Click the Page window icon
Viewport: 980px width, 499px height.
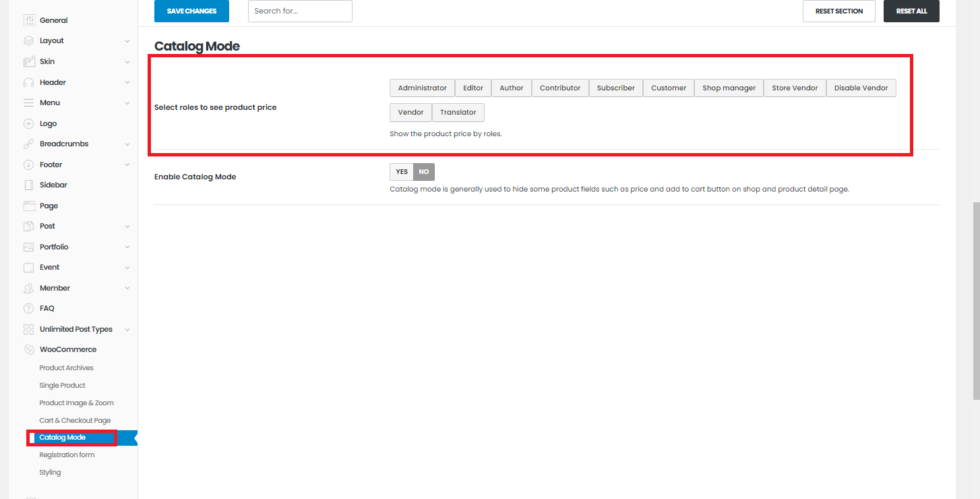[x=29, y=206]
